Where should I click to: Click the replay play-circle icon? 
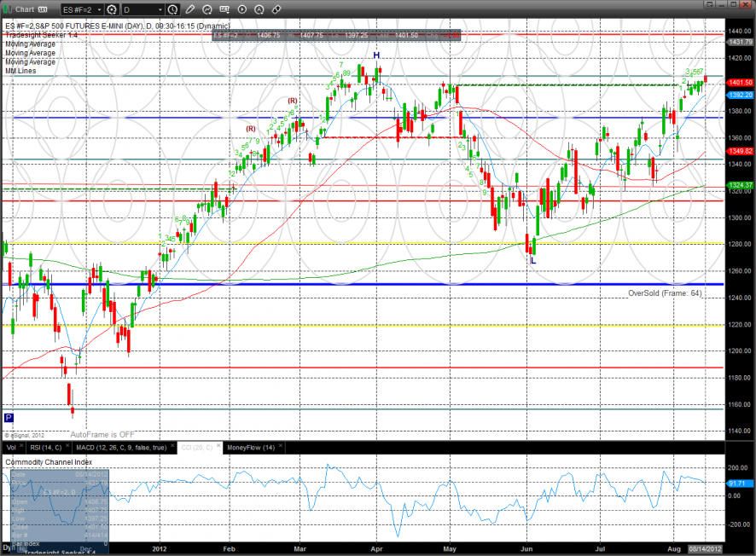pyautogui.click(x=242, y=9)
